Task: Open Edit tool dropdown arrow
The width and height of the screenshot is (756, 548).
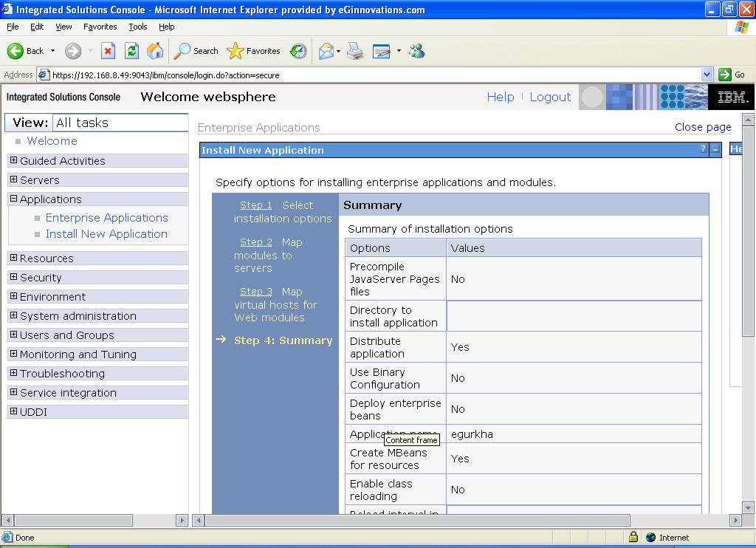Action: click(399, 51)
